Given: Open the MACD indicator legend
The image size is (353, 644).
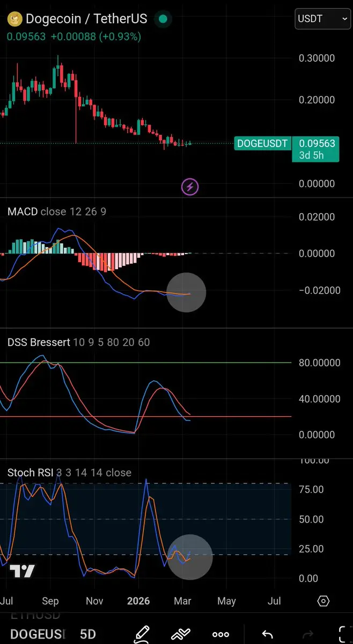Looking at the screenshot, I should [57, 212].
